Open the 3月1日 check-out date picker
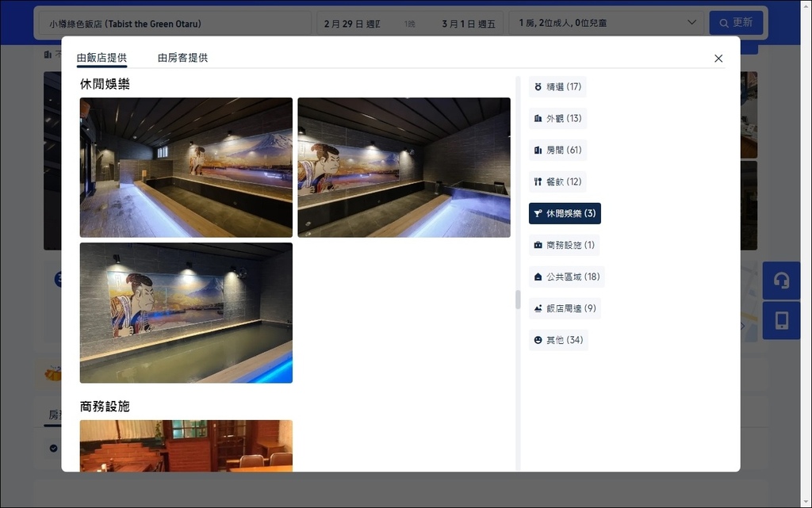Image resolution: width=812 pixels, height=508 pixels. click(x=469, y=24)
